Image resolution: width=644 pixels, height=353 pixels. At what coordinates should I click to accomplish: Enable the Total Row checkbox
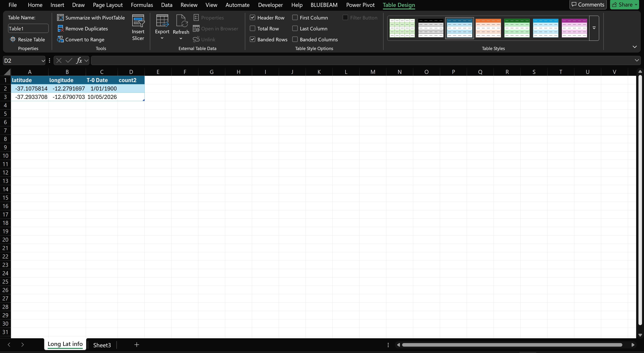252,29
